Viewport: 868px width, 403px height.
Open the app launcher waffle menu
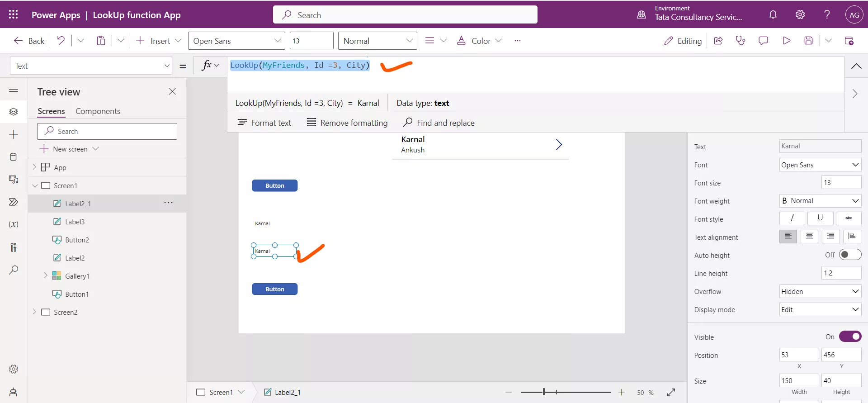click(x=13, y=14)
